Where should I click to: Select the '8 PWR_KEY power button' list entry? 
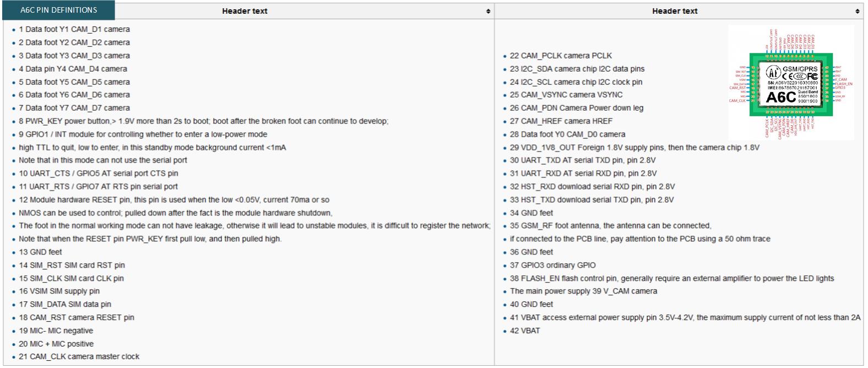pos(204,121)
